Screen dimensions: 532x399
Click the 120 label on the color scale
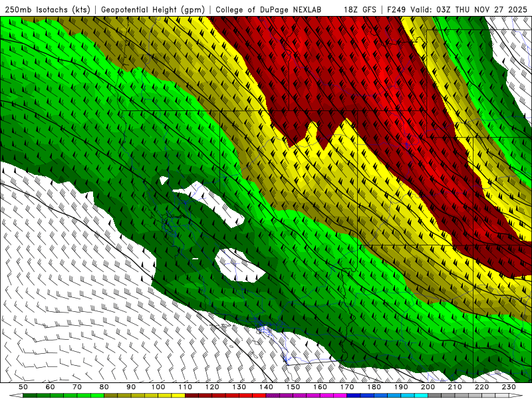coord(212,387)
